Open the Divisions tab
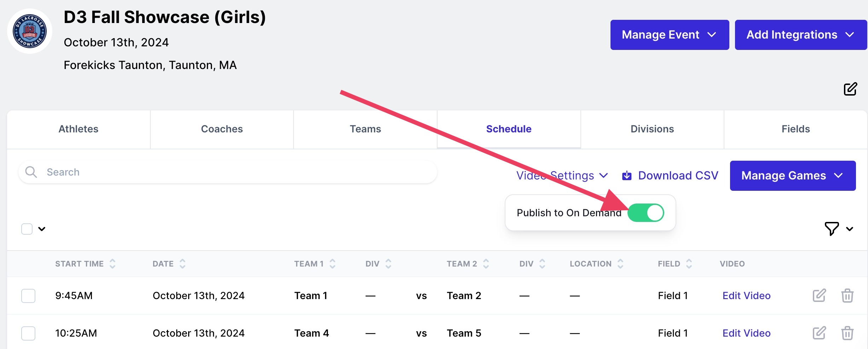 click(652, 129)
